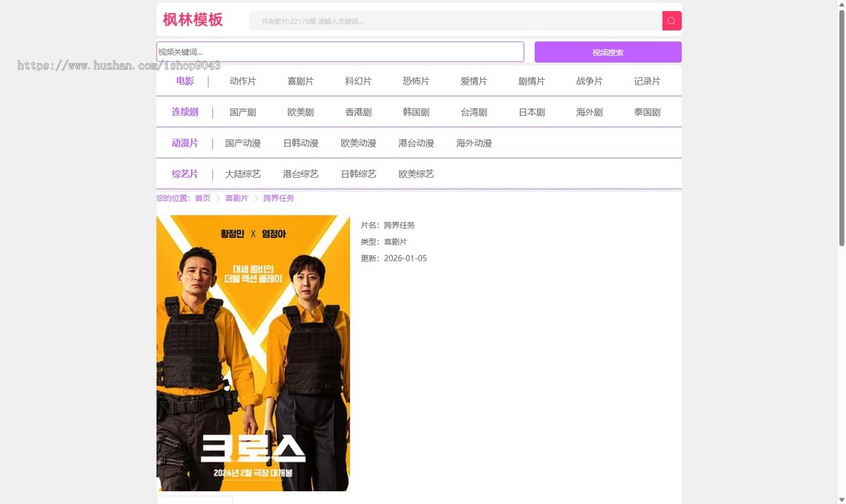Select 泰国剧 subcategory
846x504 pixels.
coord(647,112)
